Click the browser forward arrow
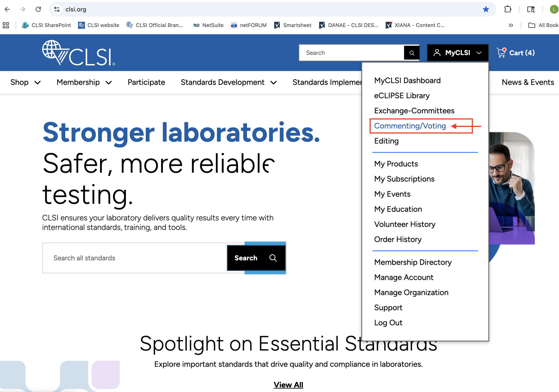The width and height of the screenshot is (559, 392). pos(23,9)
